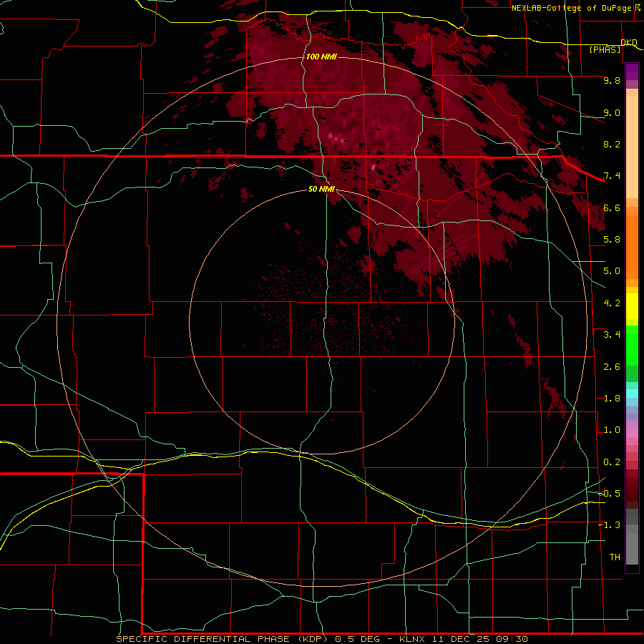Click the registered mark icon after DuPage
Screen dimensions: 644x644
[638, 7]
